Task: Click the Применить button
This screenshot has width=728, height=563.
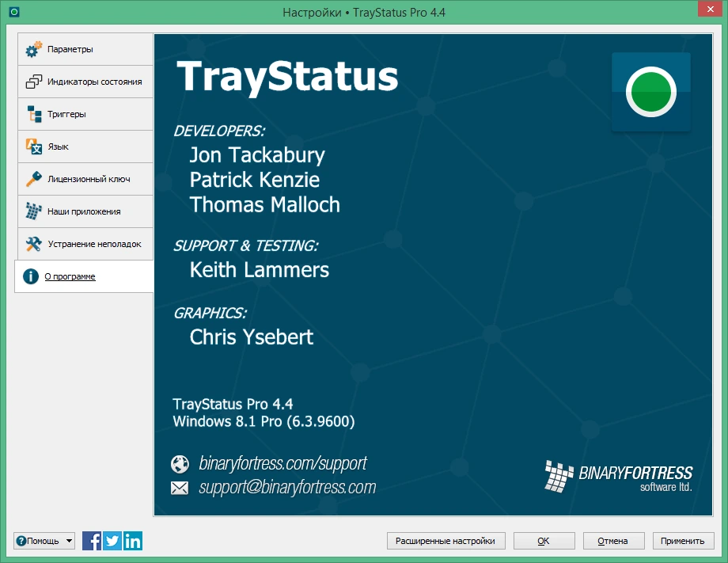Action: pyautogui.click(x=683, y=541)
